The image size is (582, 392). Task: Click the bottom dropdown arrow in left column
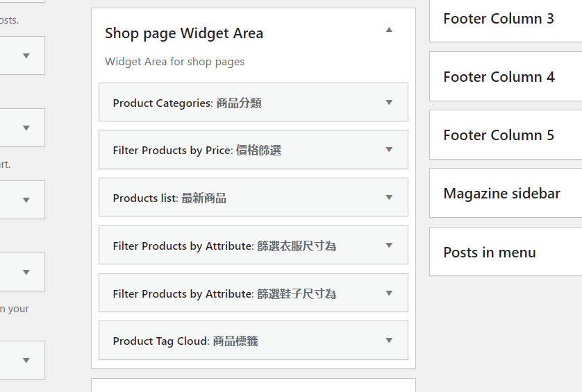(x=26, y=360)
